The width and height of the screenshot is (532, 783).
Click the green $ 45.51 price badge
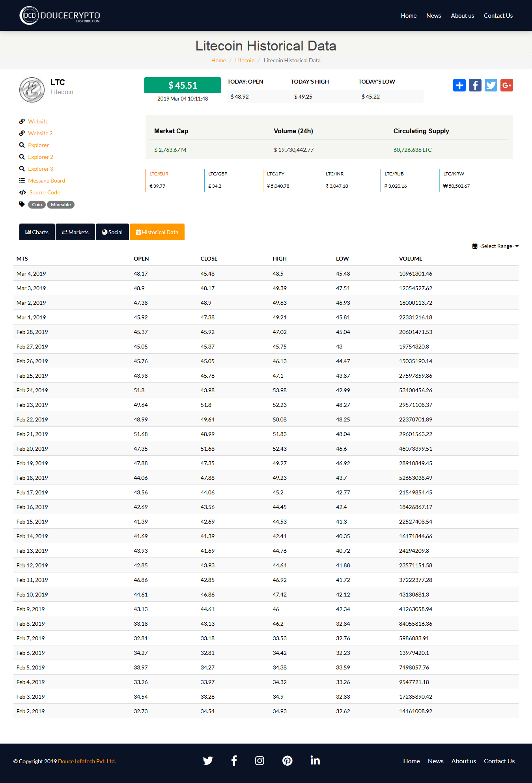click(x=183, y=85)
